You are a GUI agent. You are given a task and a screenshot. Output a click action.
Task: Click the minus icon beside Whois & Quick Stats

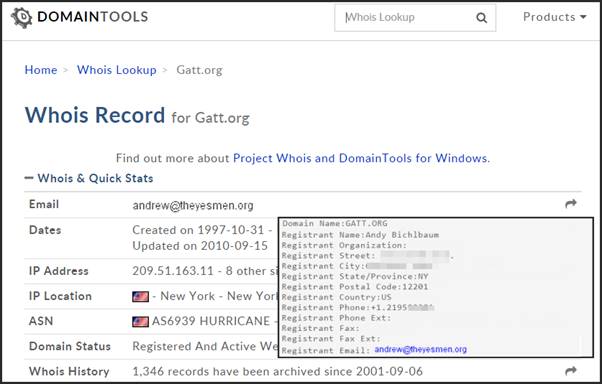pyautogui.click(x=29, y=178)
